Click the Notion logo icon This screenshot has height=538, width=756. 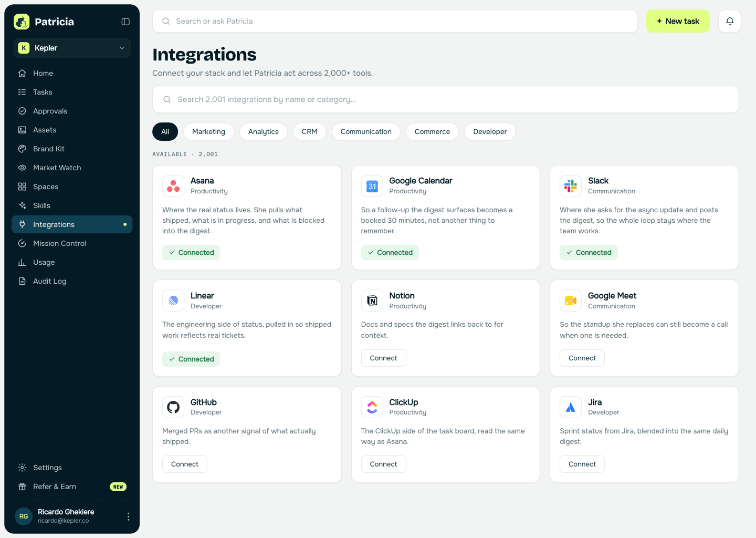pyautogui.click(x=372, y=301)
